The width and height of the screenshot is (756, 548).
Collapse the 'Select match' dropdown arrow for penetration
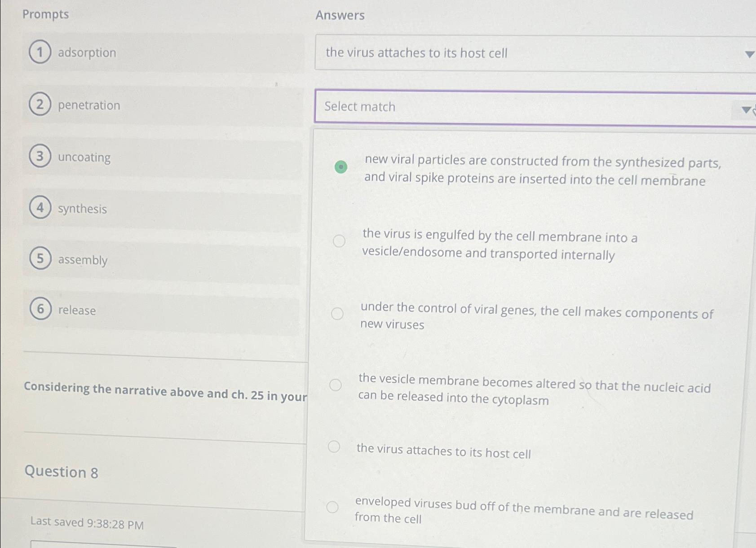pos(746,110)
